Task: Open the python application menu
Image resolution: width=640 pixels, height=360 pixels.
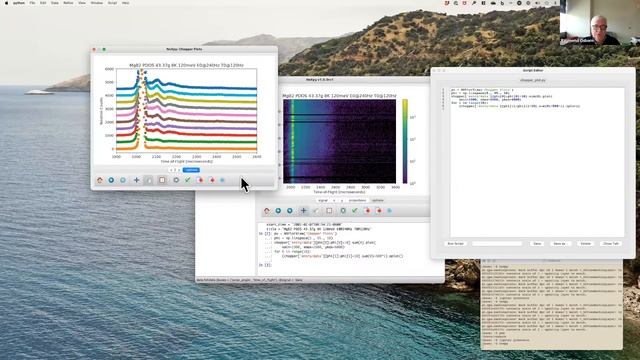Action: 19,3
